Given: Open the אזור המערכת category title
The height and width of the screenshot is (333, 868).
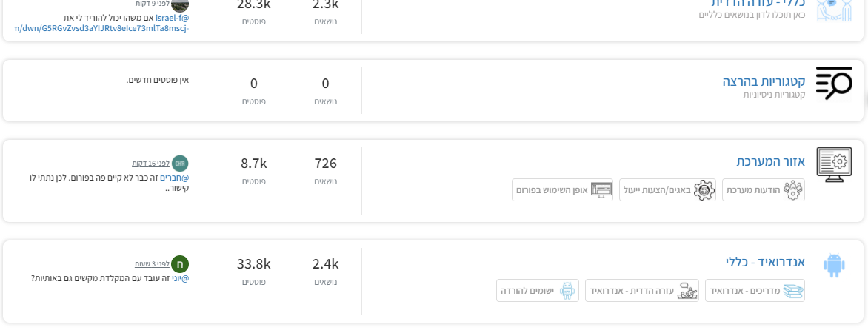Looking at the screenshot, I should [x=770, y=161].
